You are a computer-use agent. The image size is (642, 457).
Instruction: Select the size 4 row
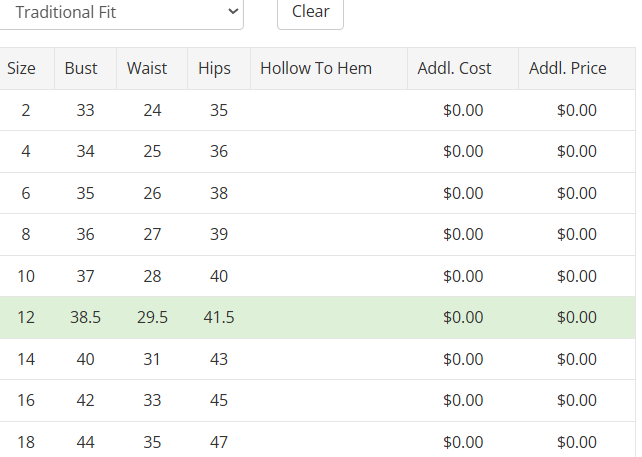26,151
